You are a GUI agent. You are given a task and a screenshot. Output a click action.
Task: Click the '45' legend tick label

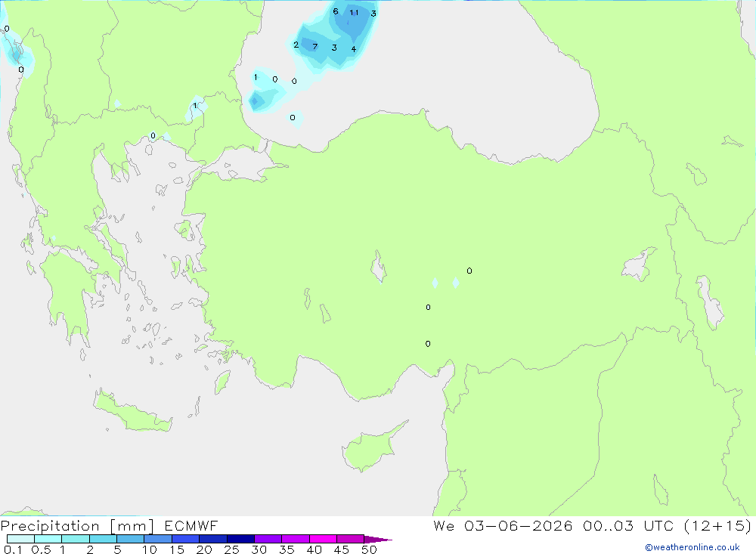click(342, 549)
